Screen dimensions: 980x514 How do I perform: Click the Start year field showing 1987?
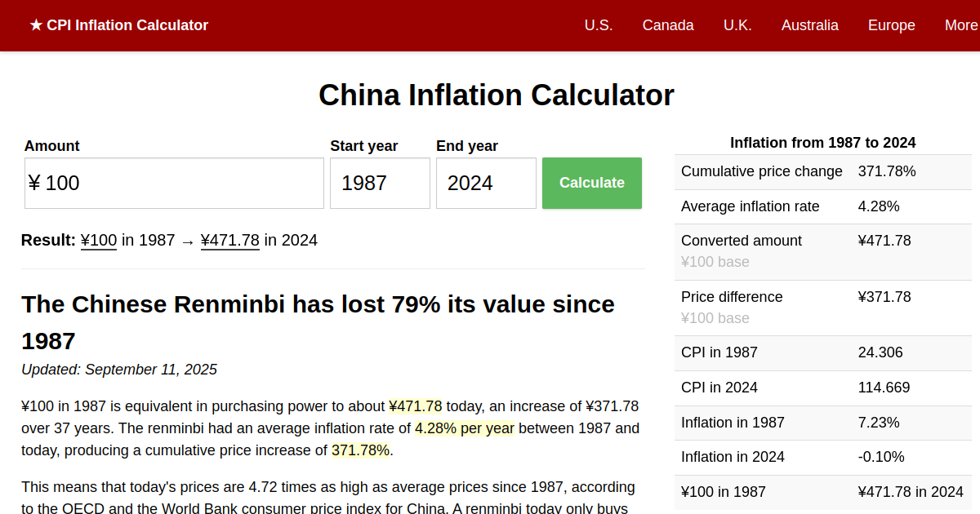coord(380,183)
